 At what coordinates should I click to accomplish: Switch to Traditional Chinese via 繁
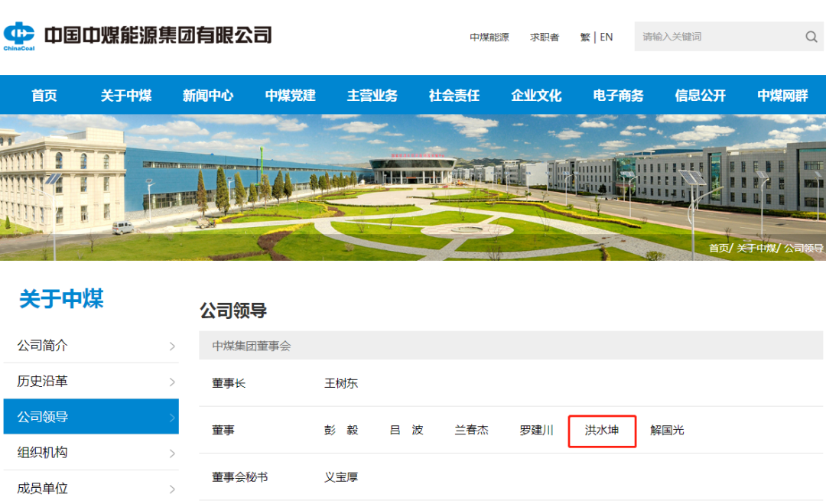pos(585,37)
